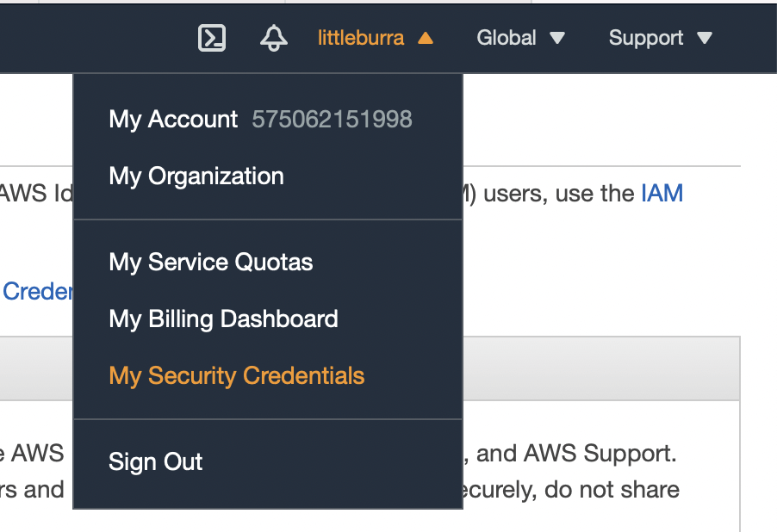The image size is (777, 532).
Task: Open My Billing Dashboard
Action: click(x=223, y=319)
